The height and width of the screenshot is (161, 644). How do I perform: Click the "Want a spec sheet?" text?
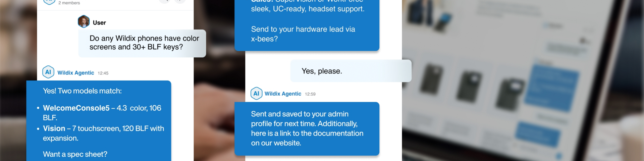tap(75, 154)
